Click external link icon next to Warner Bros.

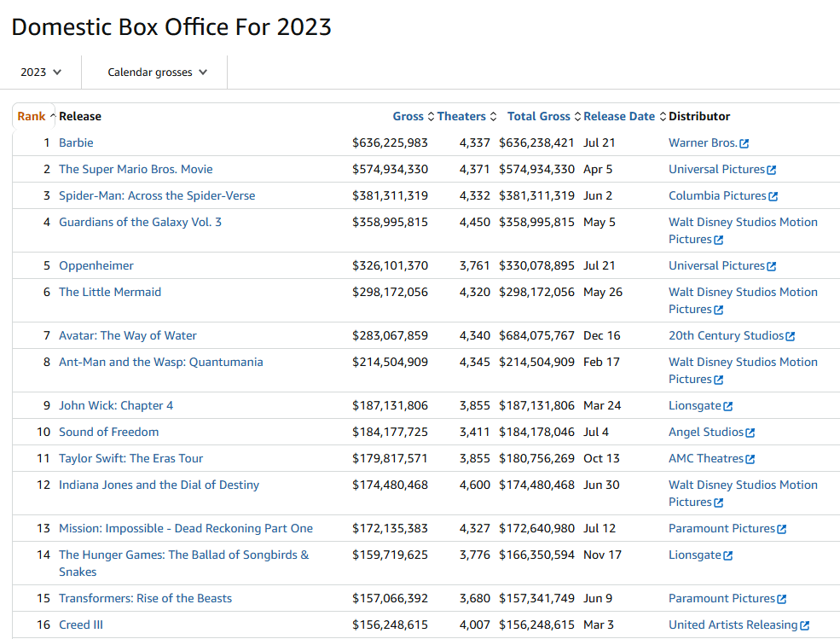click(x=744, y=143)
